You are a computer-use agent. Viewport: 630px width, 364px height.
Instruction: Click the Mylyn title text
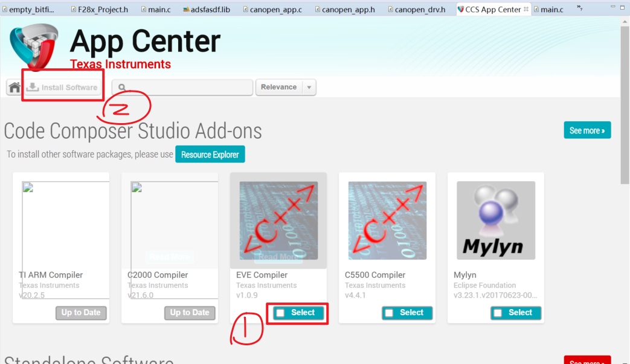(x=465, y=275)
